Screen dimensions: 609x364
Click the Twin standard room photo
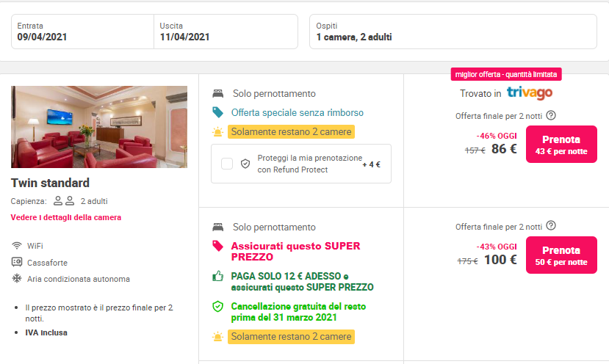tap(99, 127)
